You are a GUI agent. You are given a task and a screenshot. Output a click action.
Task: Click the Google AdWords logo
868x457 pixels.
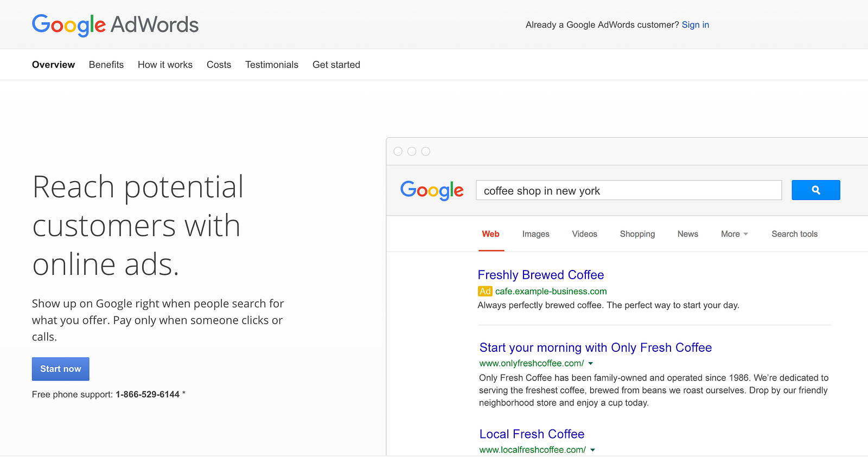pyautogui.click(x=115, y=25)
